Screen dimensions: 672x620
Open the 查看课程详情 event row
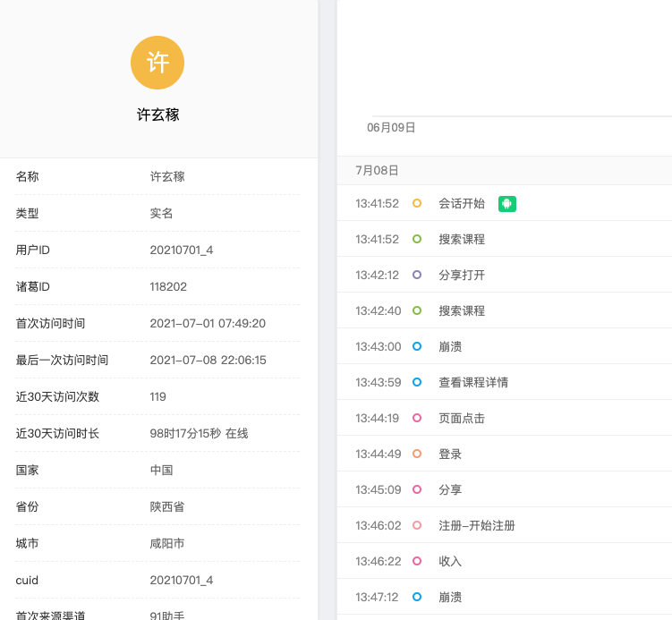click(x=505, y=382)
